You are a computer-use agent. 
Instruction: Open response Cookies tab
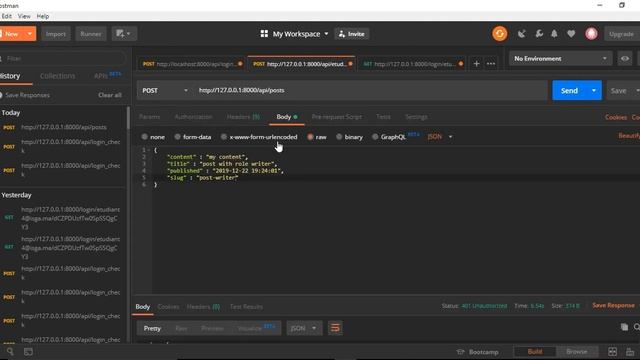pyautogui.click(x=168, y=307)
